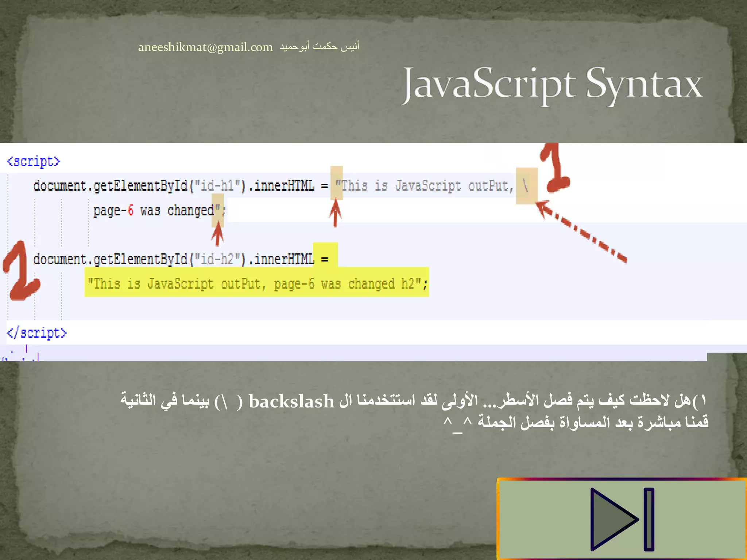747x560 pixels.
Task: Click the word backslash in Arabic caption
Action: point(291,401)
